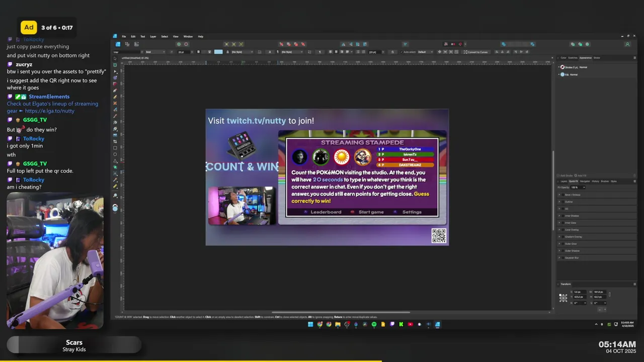Open the Transform panel options menu
The height and width of the screenshot is (362, 644).
(x=635, y=284)
